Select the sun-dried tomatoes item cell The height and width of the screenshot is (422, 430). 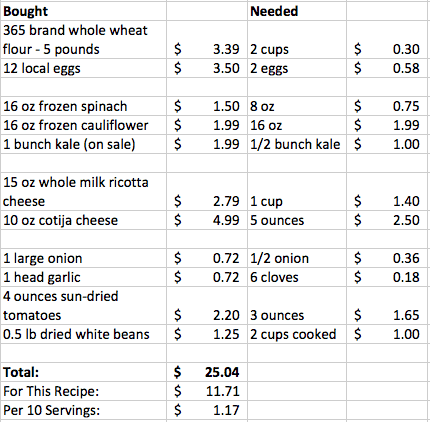83,306
